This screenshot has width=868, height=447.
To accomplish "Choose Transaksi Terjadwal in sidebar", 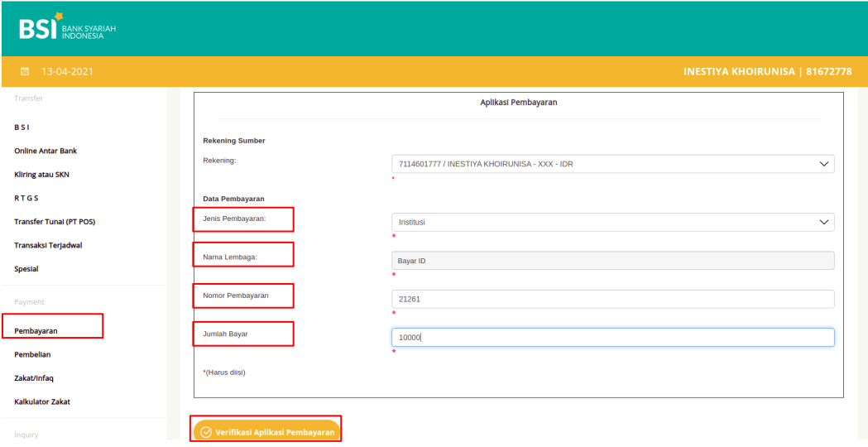I will [48, 245].
